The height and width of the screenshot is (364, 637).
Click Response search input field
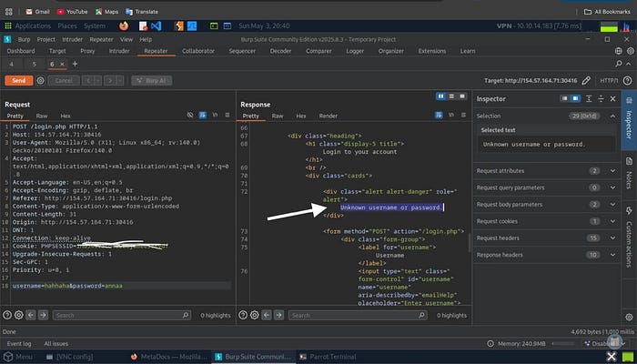tap(358, 315)
